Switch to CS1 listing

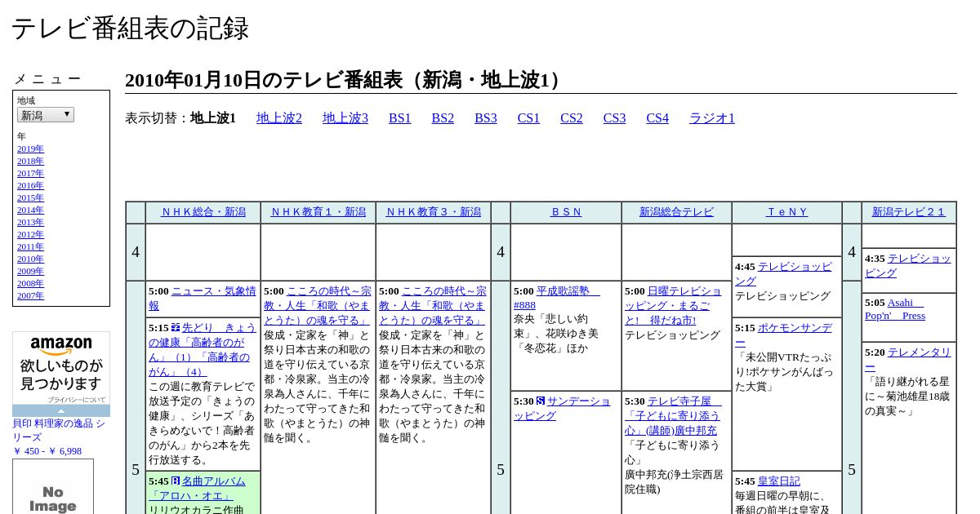(x=528, y=118)
